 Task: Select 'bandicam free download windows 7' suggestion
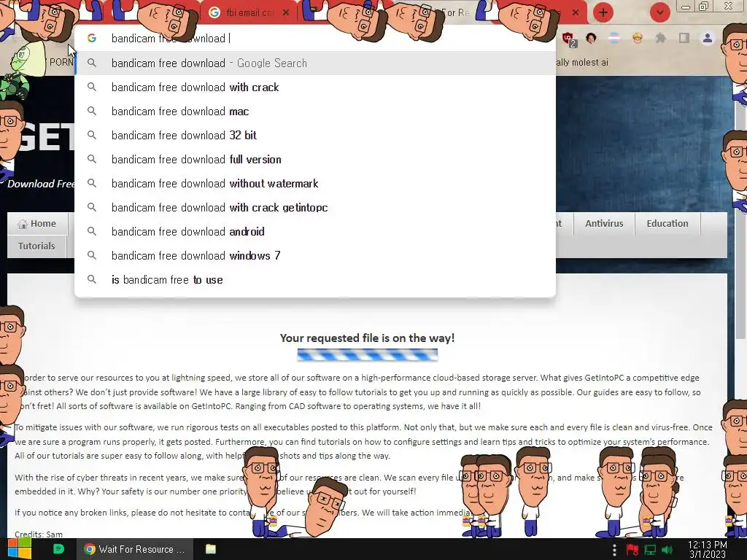tap(315, 255)
